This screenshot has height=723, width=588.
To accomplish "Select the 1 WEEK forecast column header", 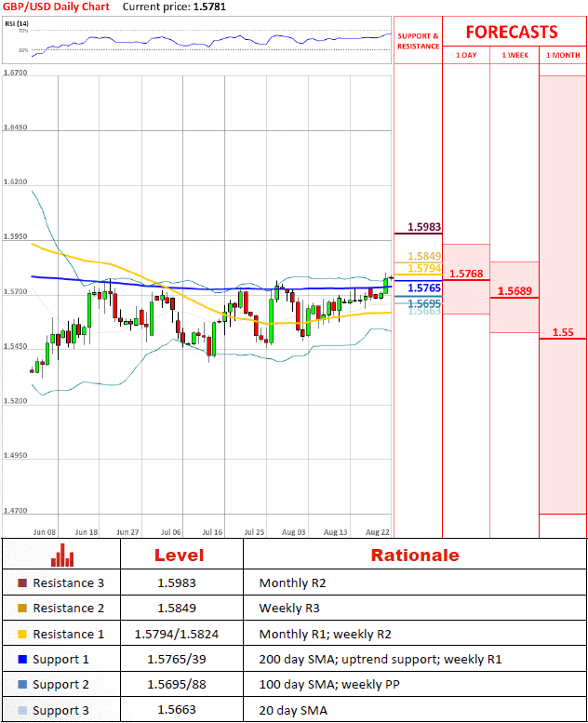I will click(515, 55).
